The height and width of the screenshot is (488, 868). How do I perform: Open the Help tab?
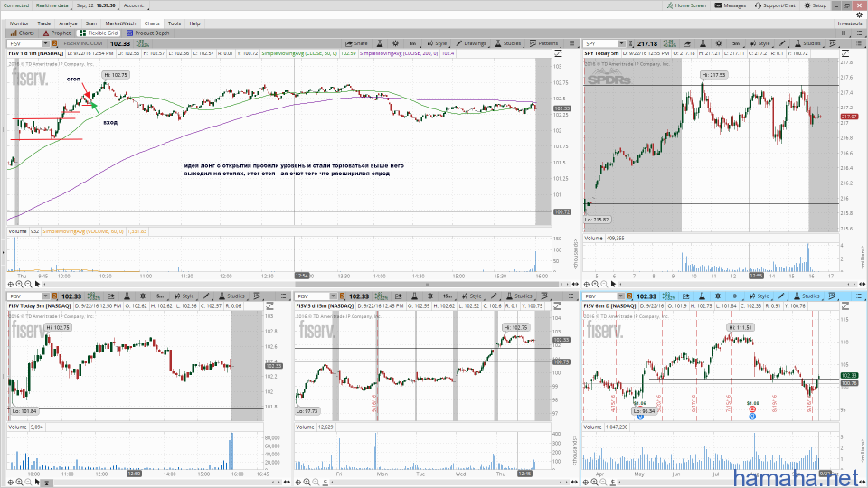194,23
